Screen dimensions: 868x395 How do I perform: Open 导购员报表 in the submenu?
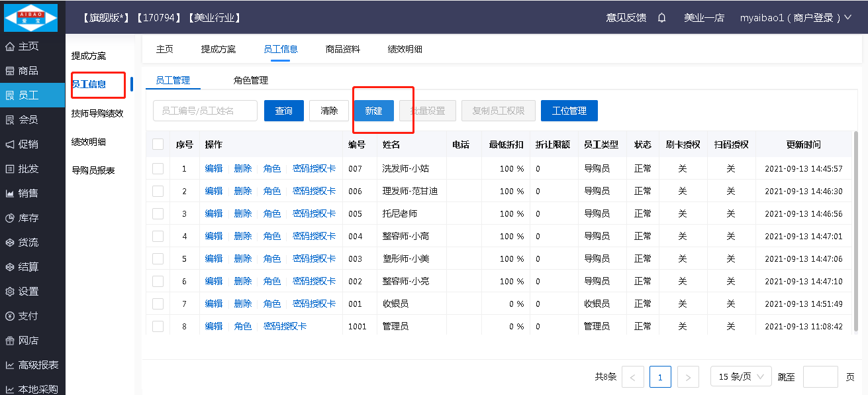(93, 170)
